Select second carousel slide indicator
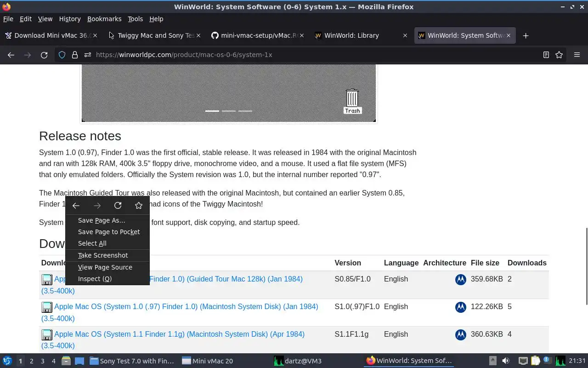The height and width of the screenshot is (368, 588). click(229, 111)
